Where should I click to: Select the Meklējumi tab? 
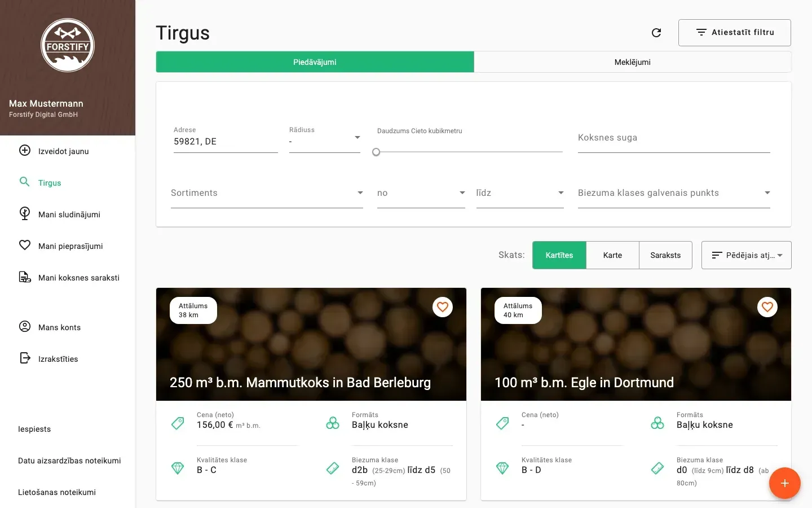[x=633, y=62]
